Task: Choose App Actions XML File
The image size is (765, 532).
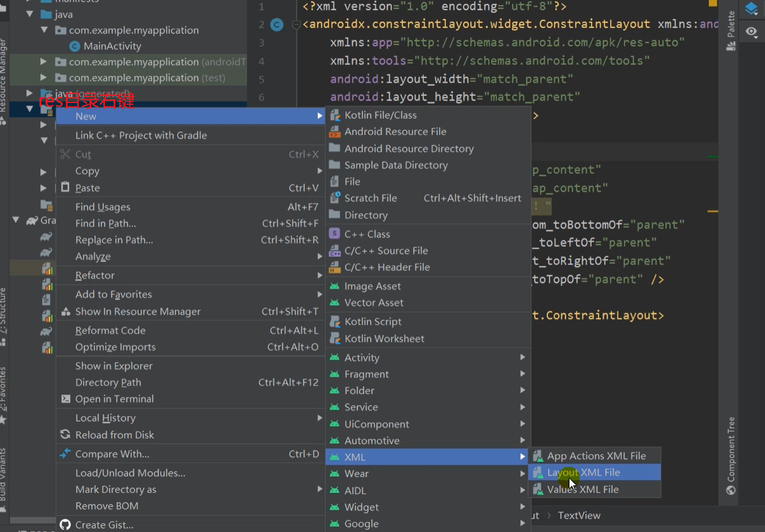Action: [x=595, y=456]
